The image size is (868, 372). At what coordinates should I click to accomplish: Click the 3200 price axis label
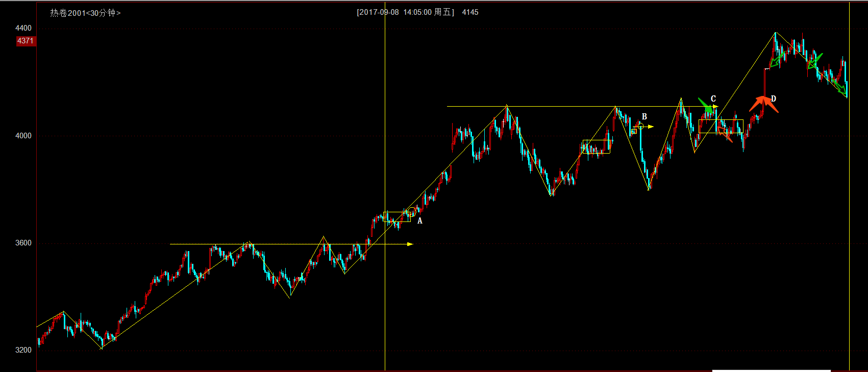click(23, 350)
